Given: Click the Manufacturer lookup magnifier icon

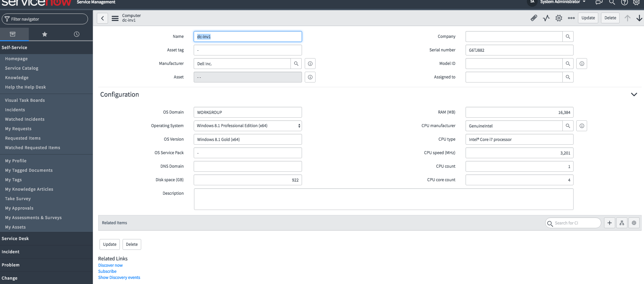Looking at the screenshot, I should (296, 64).
